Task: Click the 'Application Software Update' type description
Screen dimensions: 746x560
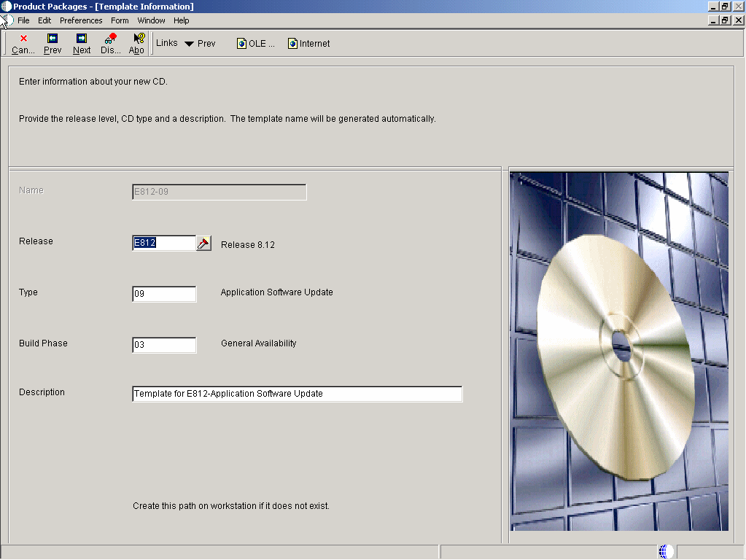Action: click(276, 292)
